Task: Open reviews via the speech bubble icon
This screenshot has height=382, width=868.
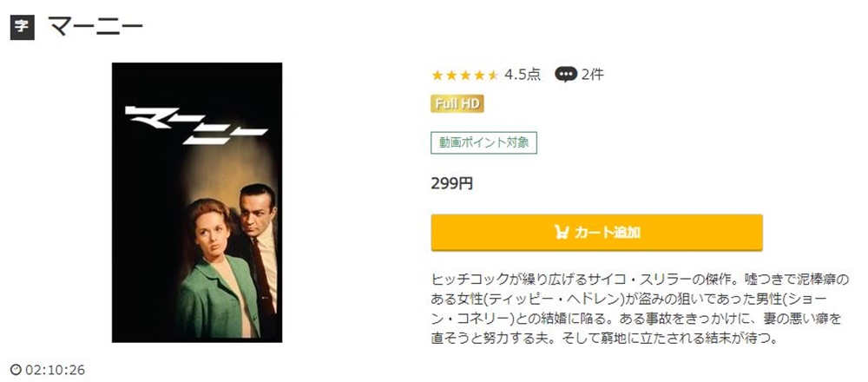Action: (x=566, y=74)
